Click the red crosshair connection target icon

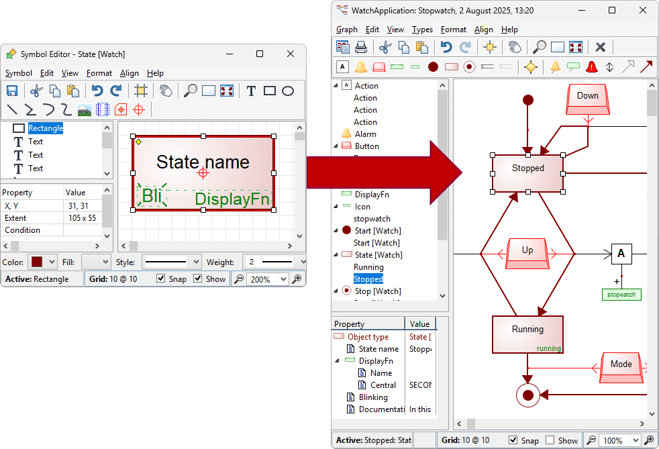tap(139, 110)
